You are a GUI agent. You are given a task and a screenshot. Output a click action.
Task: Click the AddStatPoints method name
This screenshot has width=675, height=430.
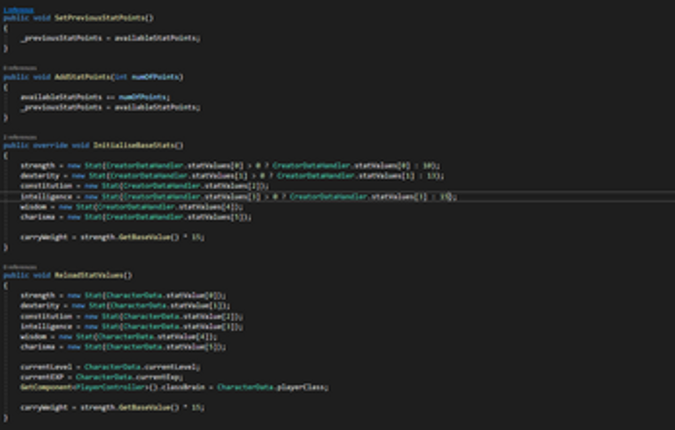click(x=82, y=77)
